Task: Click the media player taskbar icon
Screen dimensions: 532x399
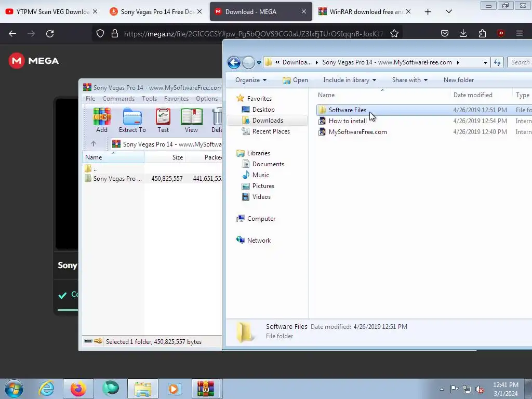Action: (174, 389)
